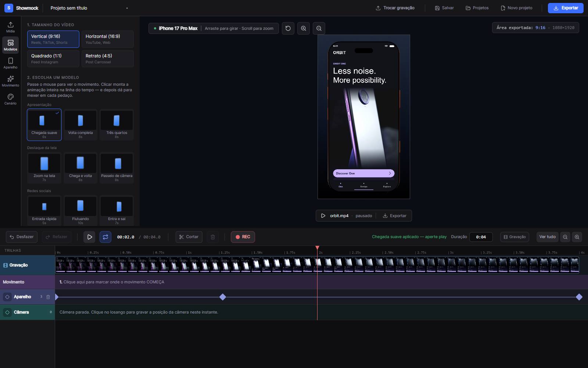Viewport: 588px width, 368px height.
Task: Add keyframe on the Aparelho track diamond
Action: (7, 297)
